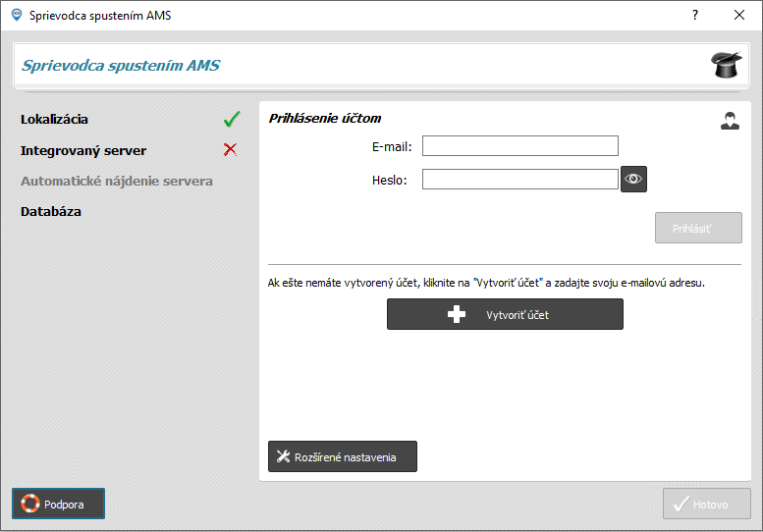Open help with the question mark button
This screenshot has height=532, width=763.
695,15
